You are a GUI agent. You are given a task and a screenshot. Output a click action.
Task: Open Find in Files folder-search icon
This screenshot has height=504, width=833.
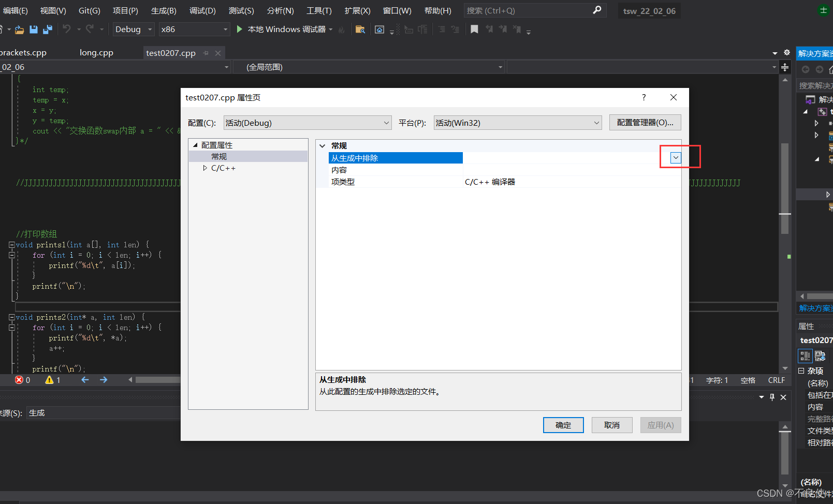pos(360,29)
